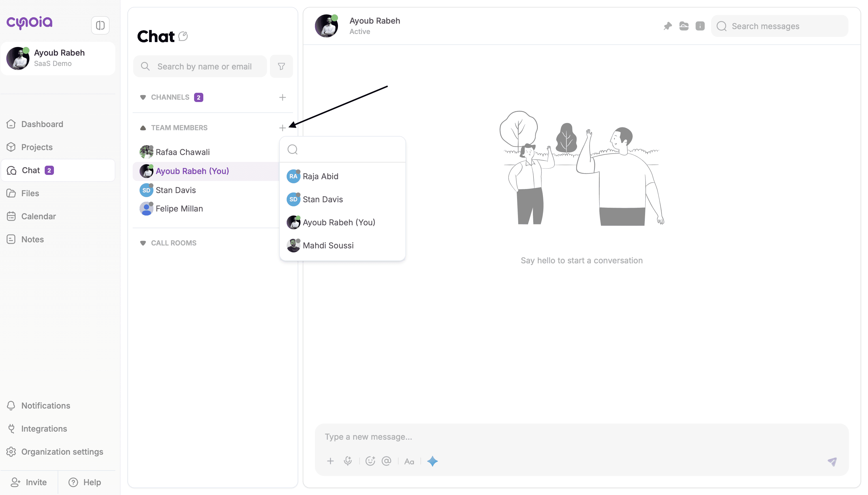Toggle the sidebar collapse button
Image resolution: width=868 pixels, height=495 pixels.
pyautogui.click(x=100, y=25)
